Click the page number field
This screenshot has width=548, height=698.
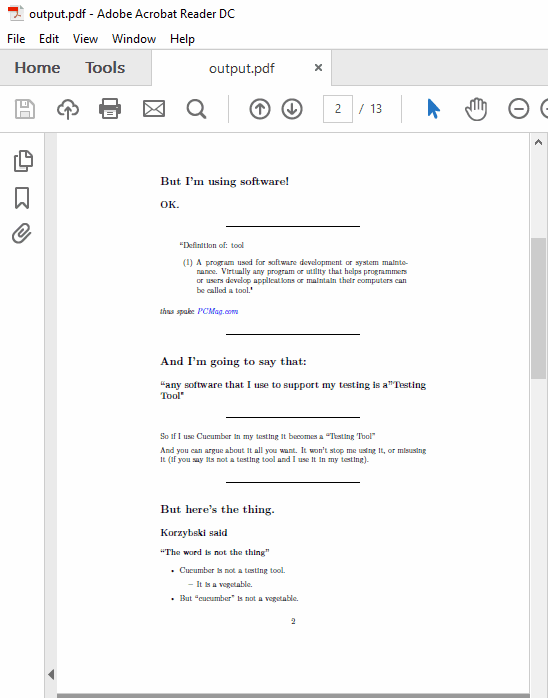[x=338, y=109]
